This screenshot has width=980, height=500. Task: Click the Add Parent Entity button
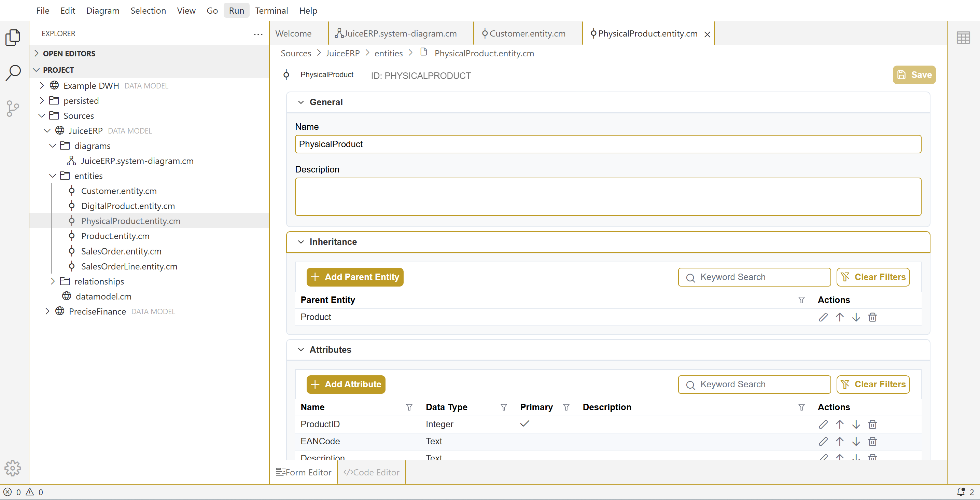click(354, 277)
